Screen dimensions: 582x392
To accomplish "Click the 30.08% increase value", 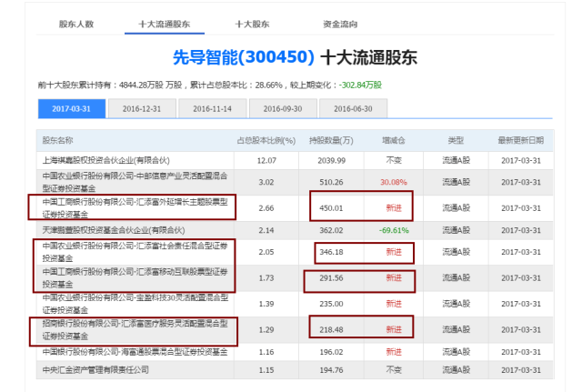I will (394, 182).
